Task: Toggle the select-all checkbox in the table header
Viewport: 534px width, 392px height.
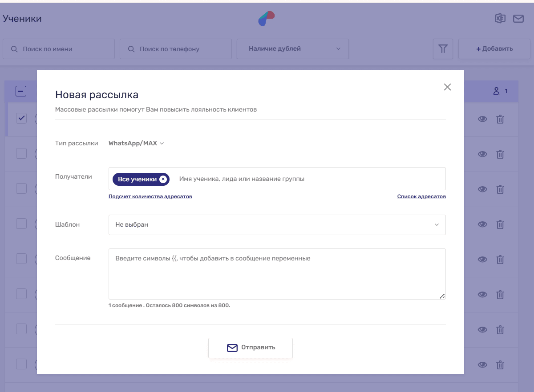Action: (x=21, y=91)
